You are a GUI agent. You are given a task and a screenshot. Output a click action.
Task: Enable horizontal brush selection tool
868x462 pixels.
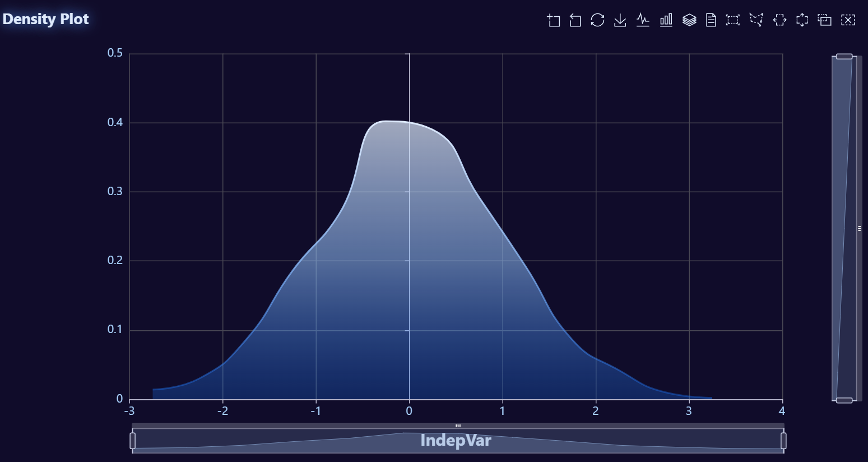pyautogui.click(x=779, y=20)
